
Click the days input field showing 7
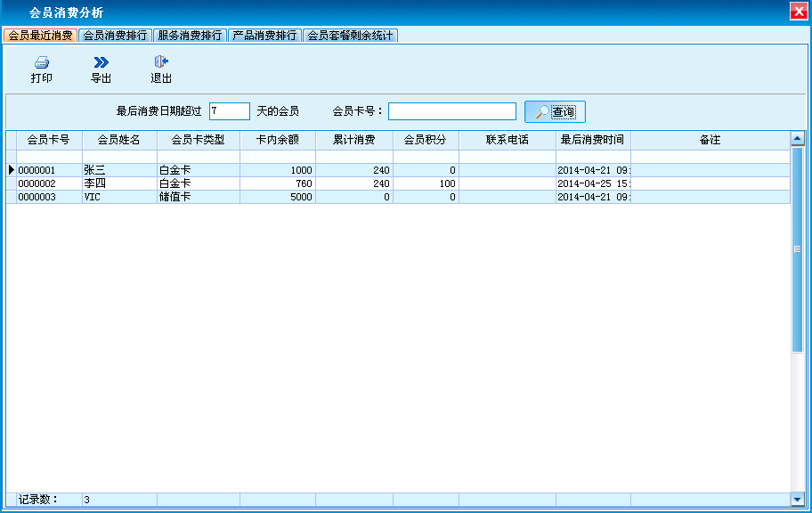pos(229,111)
